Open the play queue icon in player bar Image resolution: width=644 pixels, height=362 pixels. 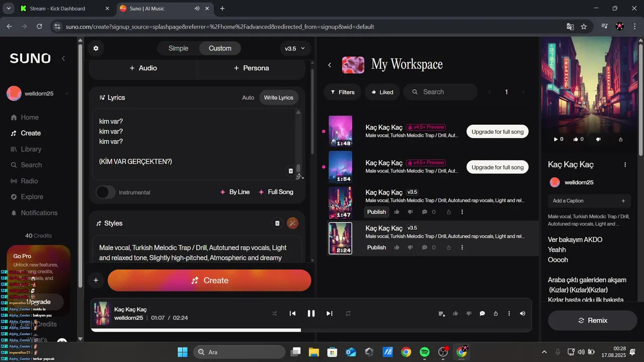click(442, 314)
